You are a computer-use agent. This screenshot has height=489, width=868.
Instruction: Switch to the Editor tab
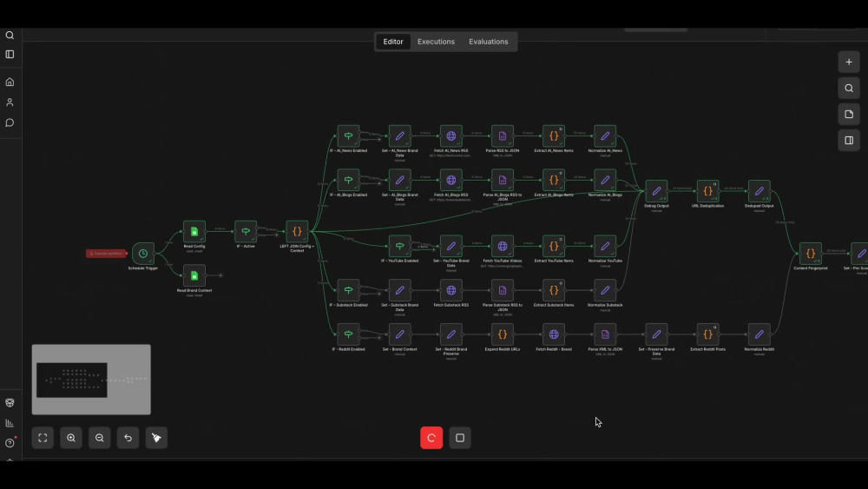pos(393,42)
